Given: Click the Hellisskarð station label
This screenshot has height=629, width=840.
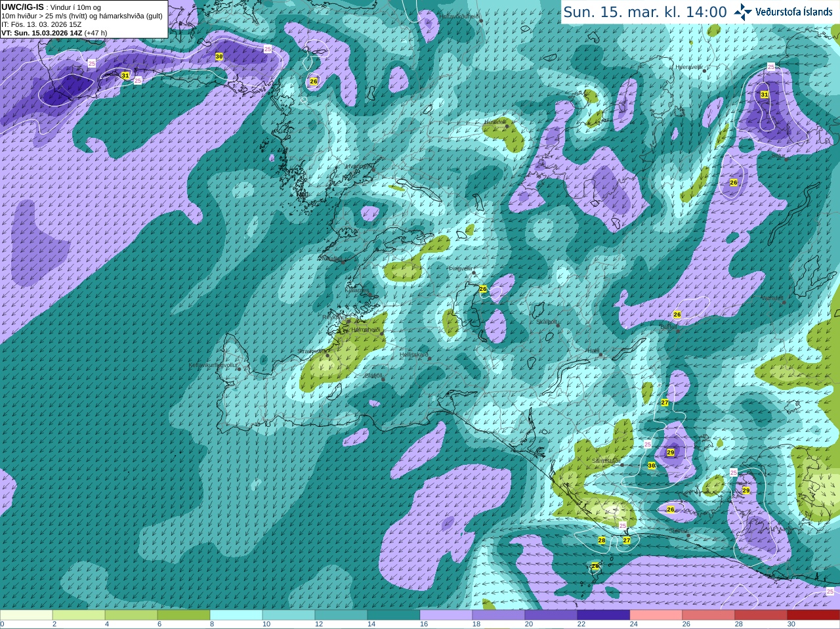Looking at the screenshot, I should click(414, 355).
